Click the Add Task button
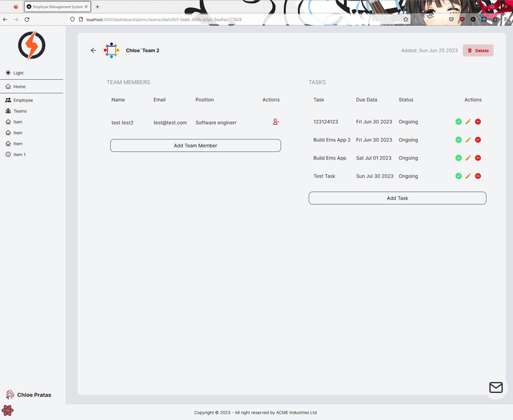Viewport: 513px width, 420px height. pyautogui.click(x=397, y=198)
